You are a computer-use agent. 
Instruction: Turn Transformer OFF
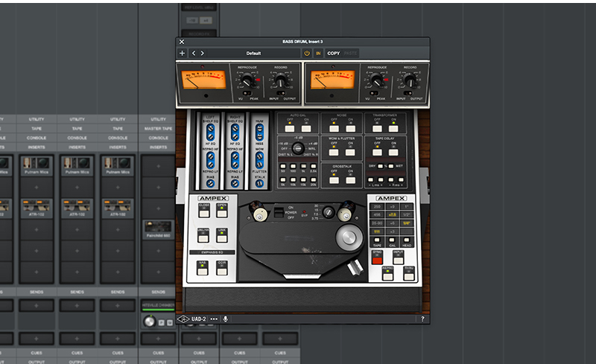(377, 127)
